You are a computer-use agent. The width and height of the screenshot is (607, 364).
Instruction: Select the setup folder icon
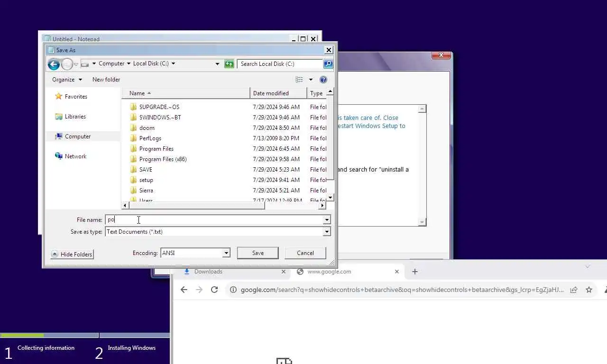(134, 180)
